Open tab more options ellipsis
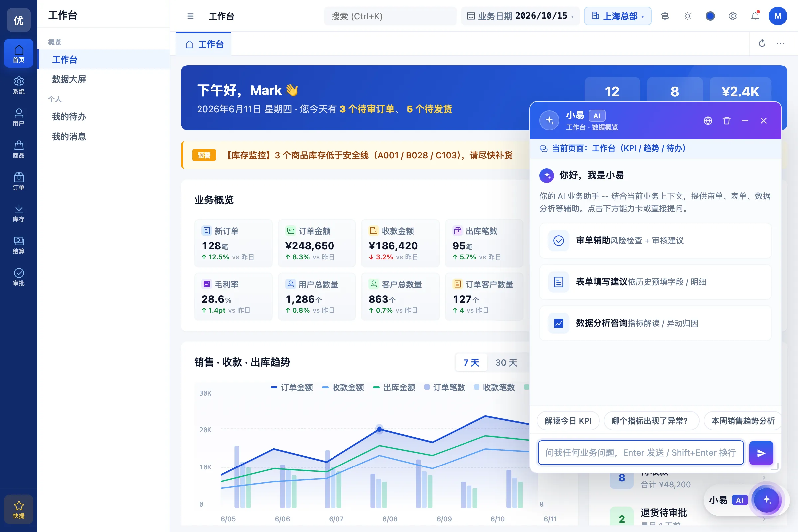Screen dimensions: 798x532 tap(781, 43)
